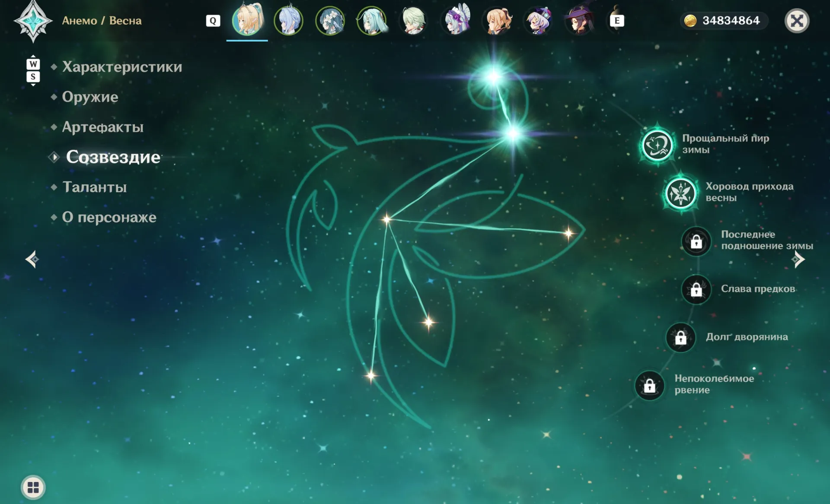
Task: Open the Артефакты section
Action: [103, 127]
